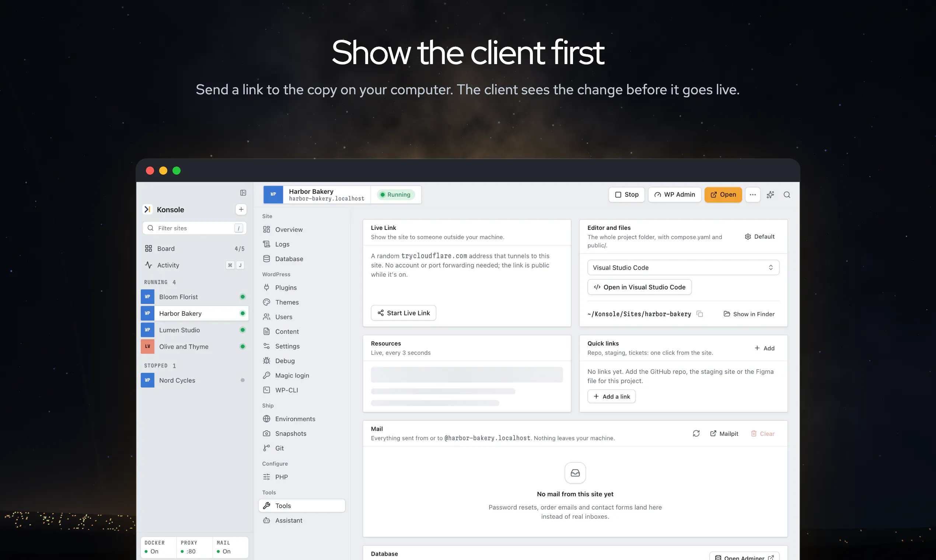This screenshot has height=560, width=936.
Task: Click the RUNNING 4 section header
Action: (x=160, y=282)
